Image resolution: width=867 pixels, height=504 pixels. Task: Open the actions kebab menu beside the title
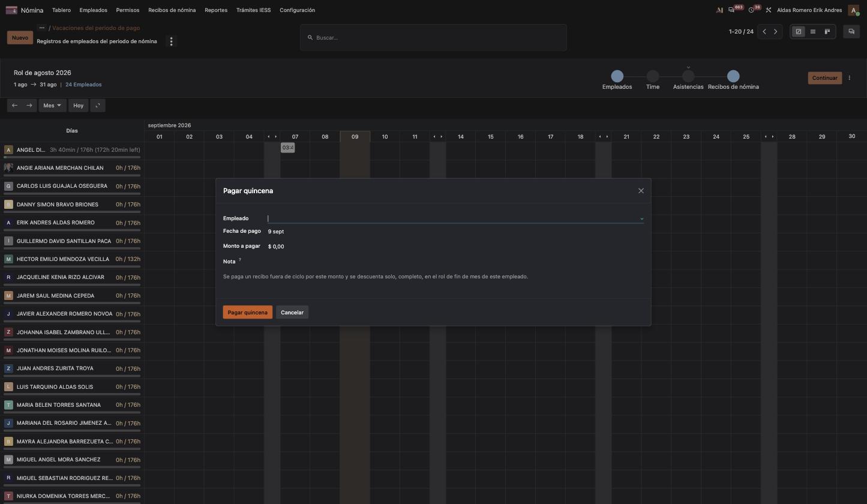point(171,41)
